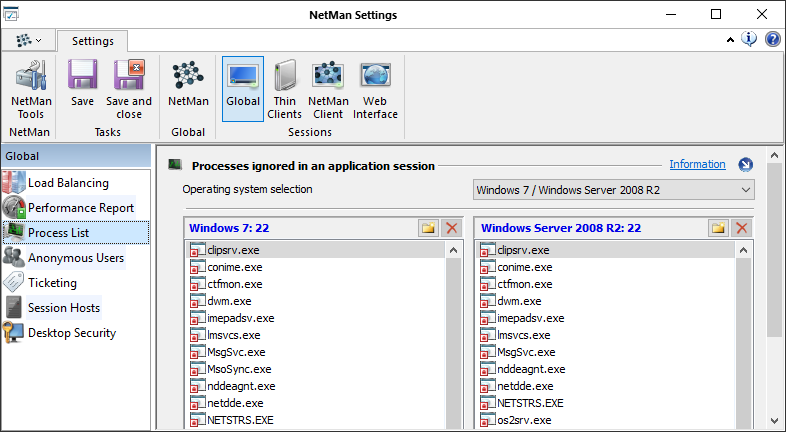Click the blue help question mark icon
The width and height of the screenshot is (786, 432).
pyautogui.click(x=772, y=40)
